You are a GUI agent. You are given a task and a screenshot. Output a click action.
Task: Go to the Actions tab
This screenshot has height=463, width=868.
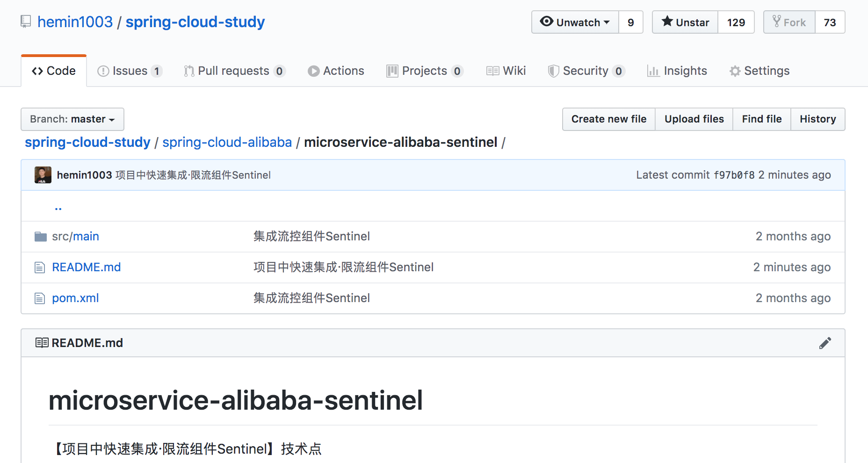click(336, 71)
